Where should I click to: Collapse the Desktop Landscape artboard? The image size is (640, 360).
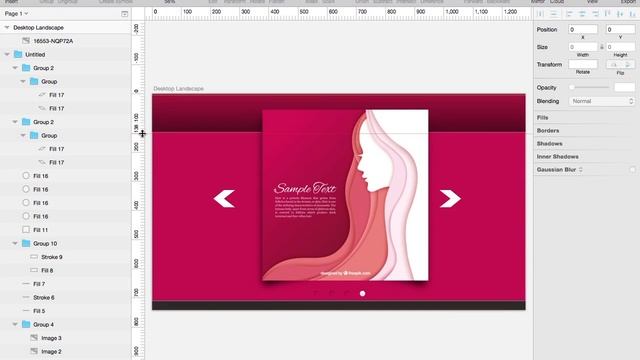click(7, 27)
